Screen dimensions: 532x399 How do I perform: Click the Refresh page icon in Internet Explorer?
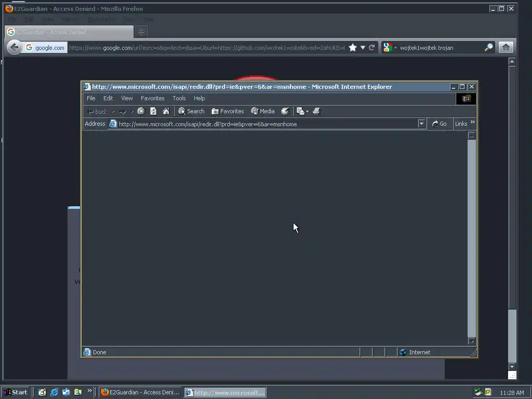tap(153, 111)
